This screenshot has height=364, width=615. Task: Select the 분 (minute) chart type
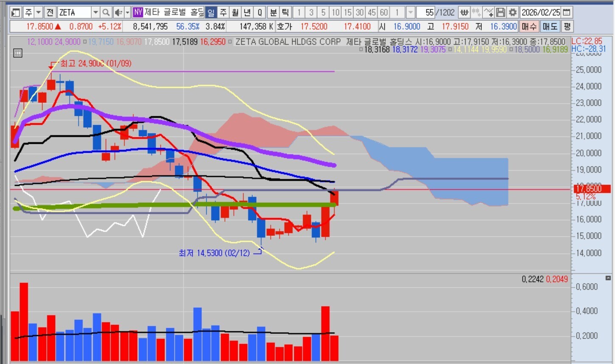click(x=274, y=12)
